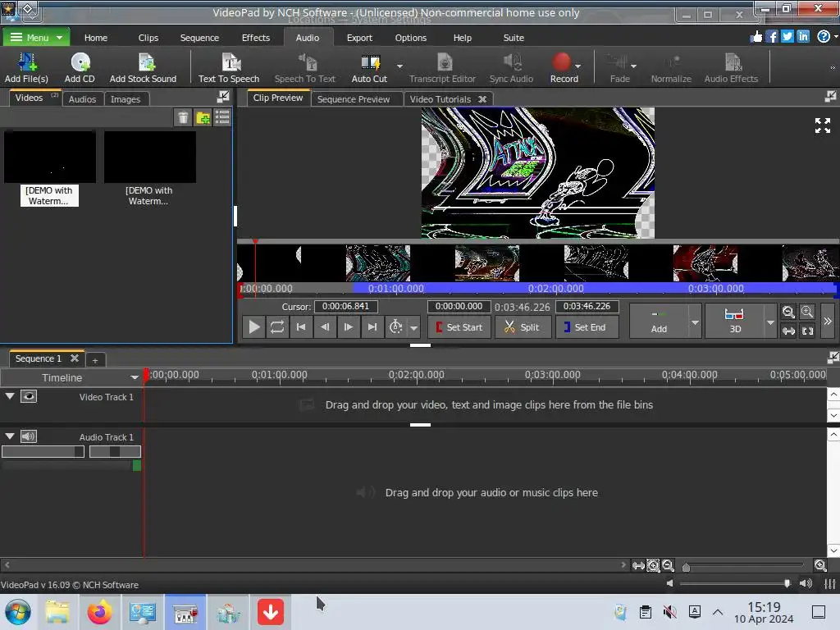Open the Menu dropdown
The width and height of the screenshot is (840, 630).
click(36, 38)
